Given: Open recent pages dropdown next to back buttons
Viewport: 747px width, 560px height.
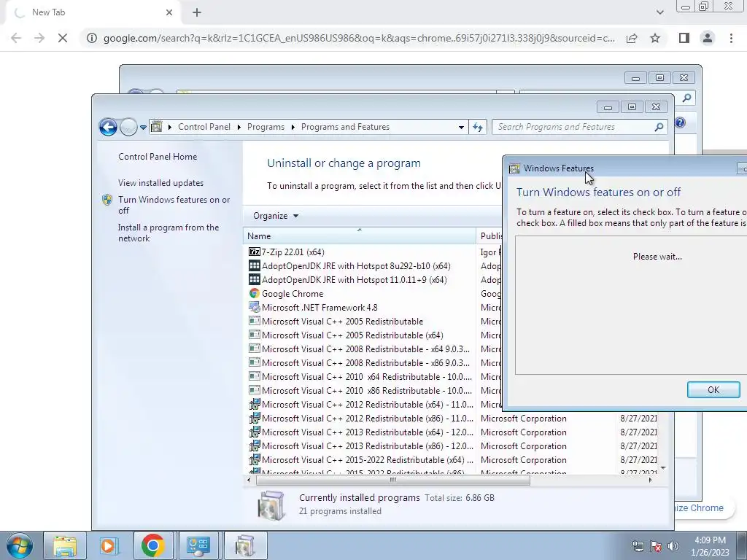Looking at the screenshot, I should (143, 127).
